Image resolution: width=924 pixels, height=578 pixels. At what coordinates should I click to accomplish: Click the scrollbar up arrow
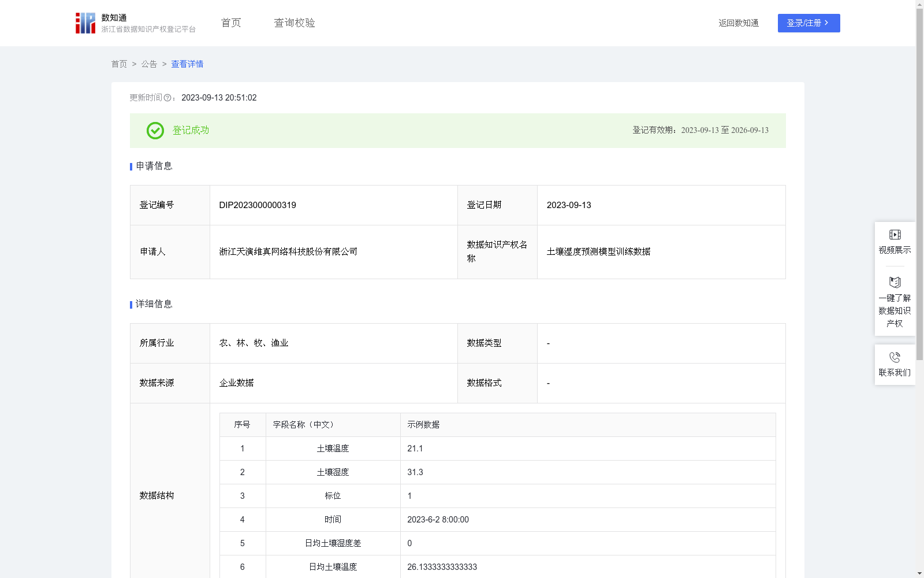(x=919, y=4)
